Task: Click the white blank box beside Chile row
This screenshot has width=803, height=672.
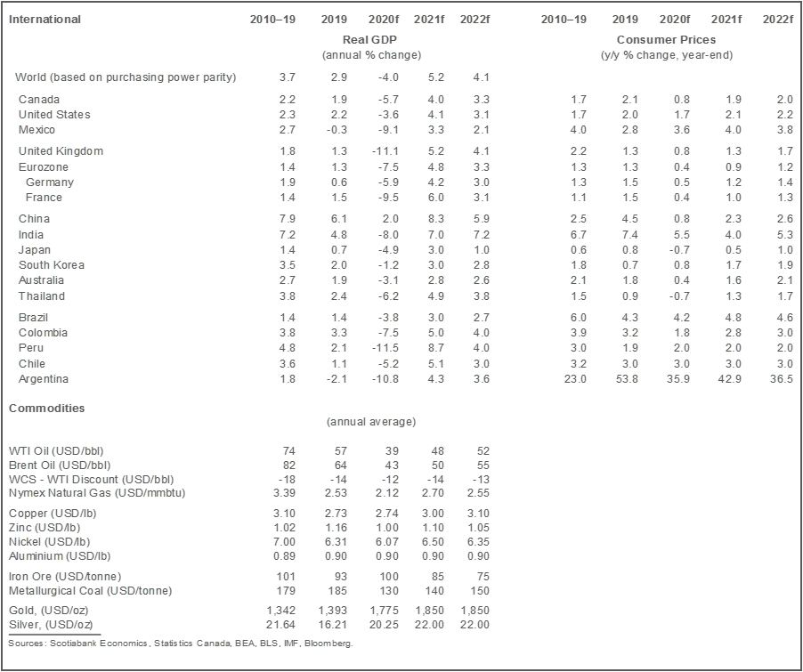Action: (x=515, y=377)
